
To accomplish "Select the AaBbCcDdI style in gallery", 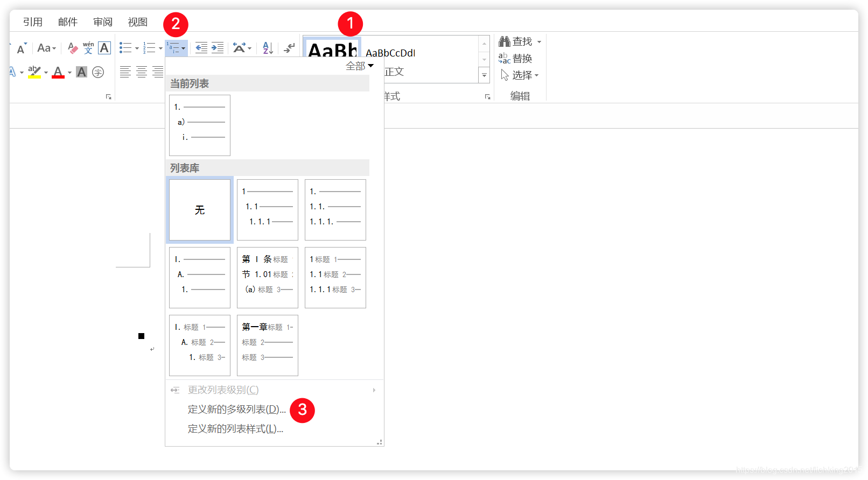I will point(390,53).
